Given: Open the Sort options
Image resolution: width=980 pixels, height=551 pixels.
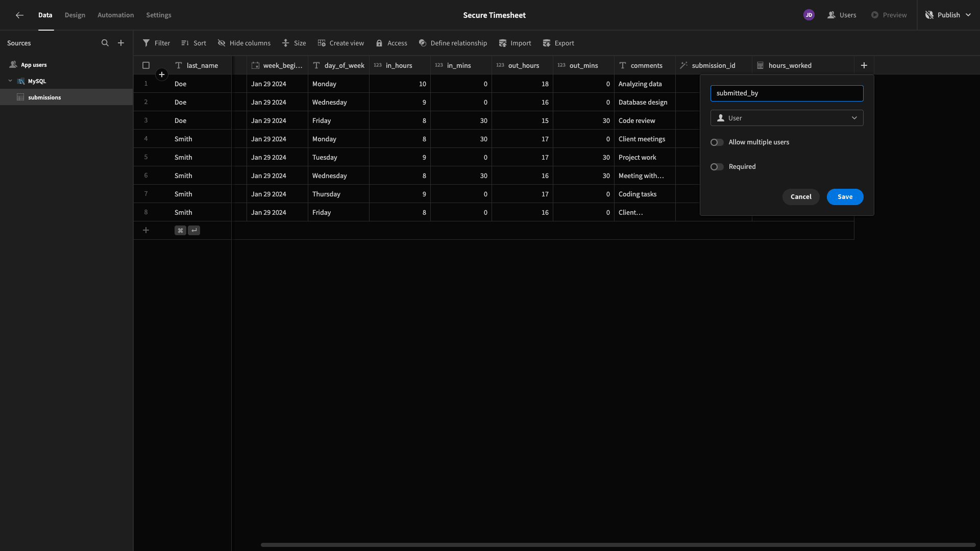Looking at the screenshot, I should (193, 43).
